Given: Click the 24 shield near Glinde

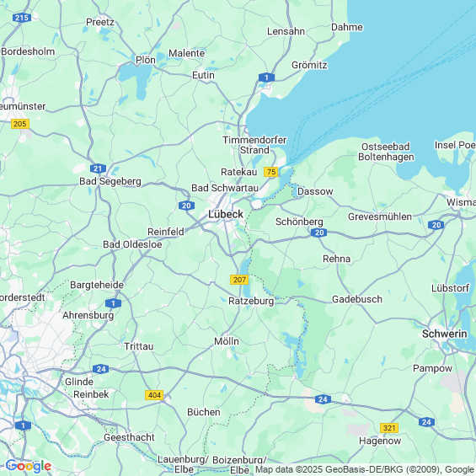Looking at the screenshot, I should [101, 369].
